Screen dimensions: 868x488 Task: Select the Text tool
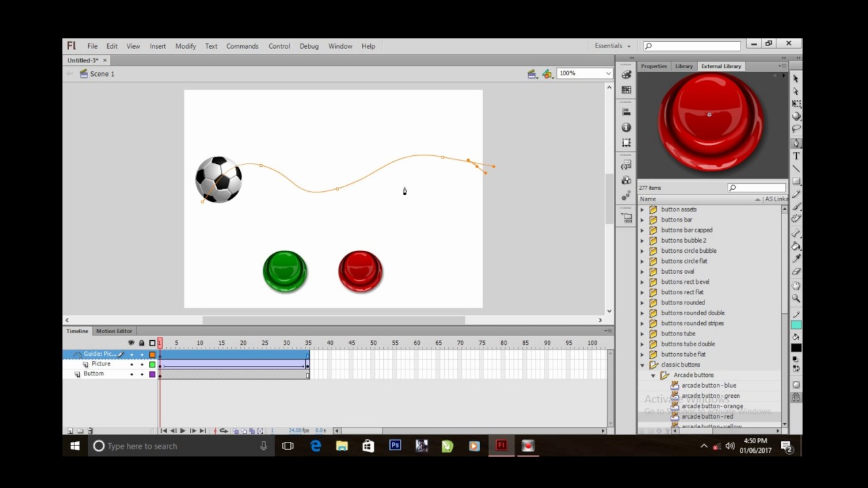tap(796, 156)
